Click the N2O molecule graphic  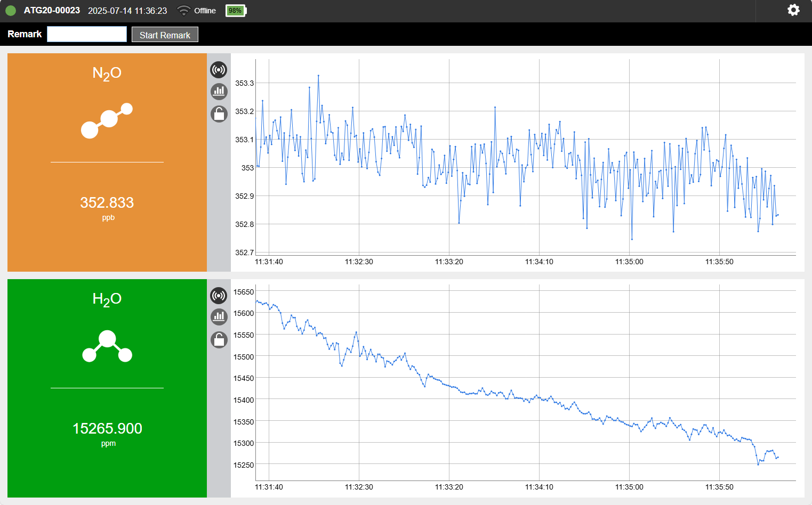coord(107,120)
